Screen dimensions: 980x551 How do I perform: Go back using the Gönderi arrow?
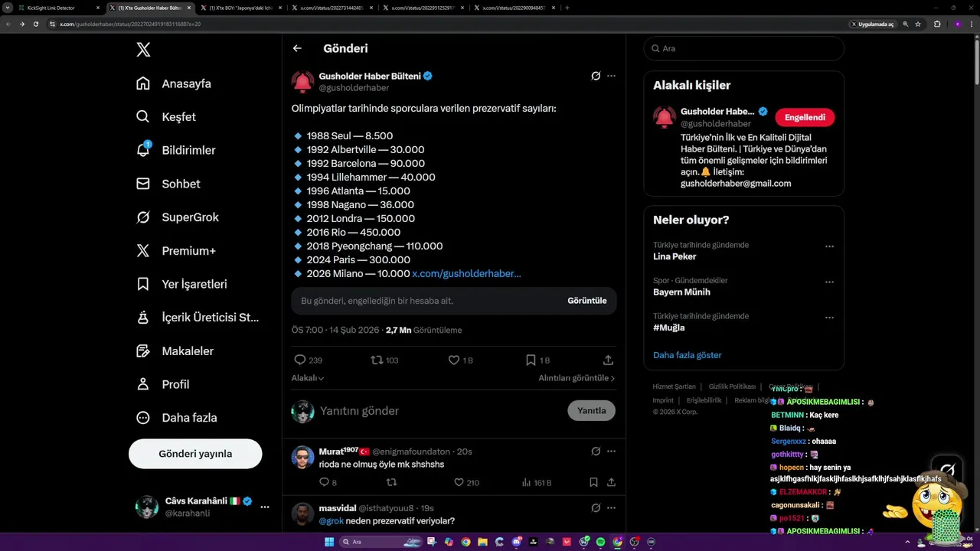(297, 48)
